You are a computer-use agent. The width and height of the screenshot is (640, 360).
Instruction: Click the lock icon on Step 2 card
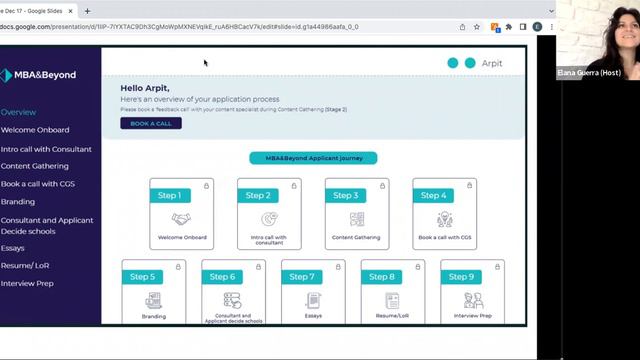(x=294, y=186)
